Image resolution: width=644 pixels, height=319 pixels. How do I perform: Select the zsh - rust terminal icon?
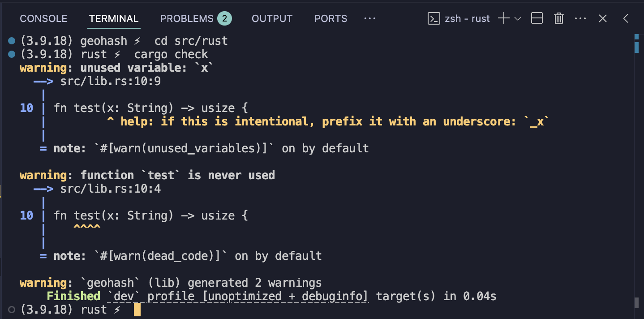(x=434, y=18)
